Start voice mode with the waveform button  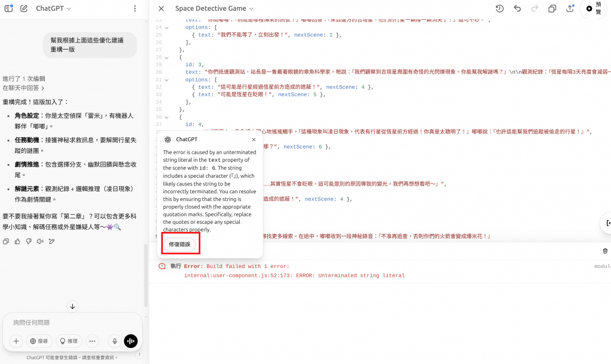click(x=131, y=341)
